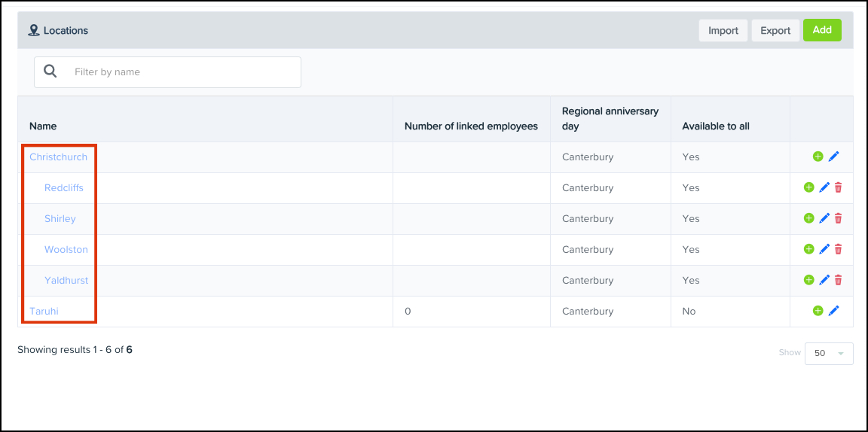Viewport: 868px width, 432px height.
Task: Open the Redcliffs location link
Action: pos(64,187)
